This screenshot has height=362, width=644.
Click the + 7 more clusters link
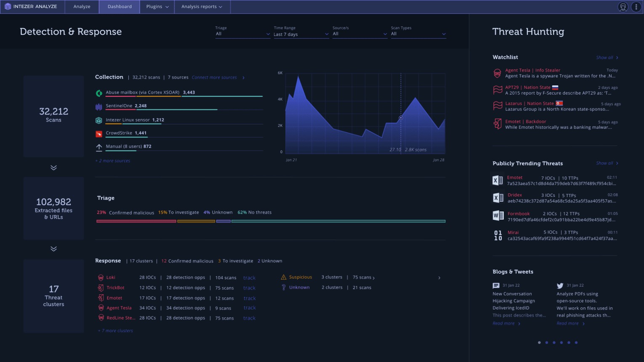pos(115,330)
